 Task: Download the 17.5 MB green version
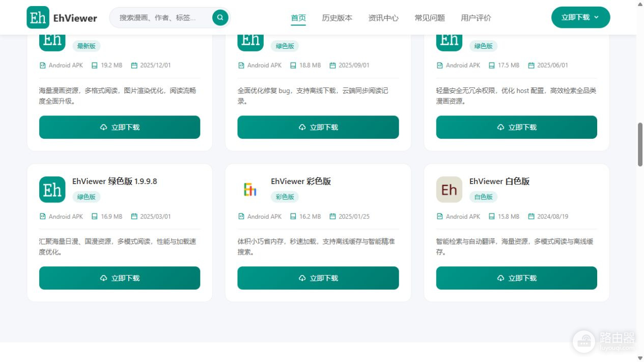(x=516, y=127)
